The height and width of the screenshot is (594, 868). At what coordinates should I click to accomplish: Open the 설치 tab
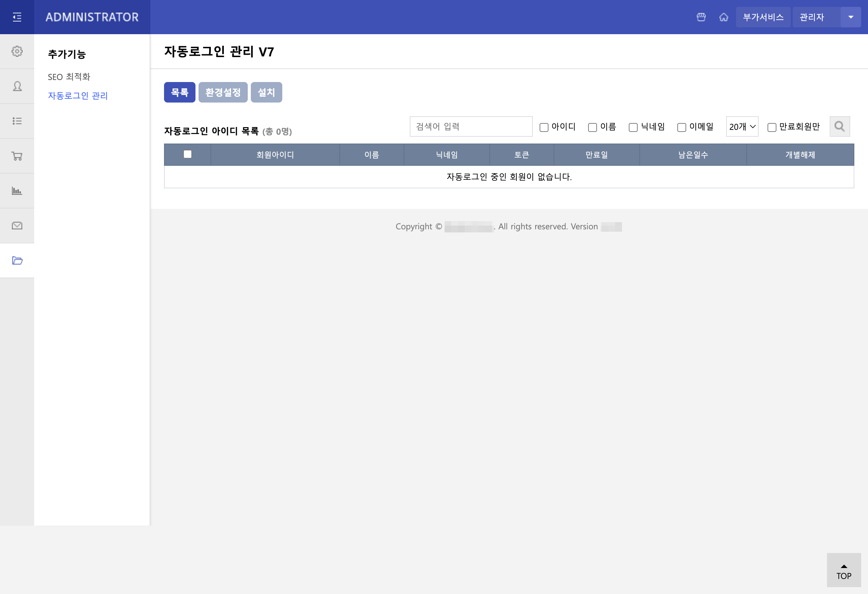(x=266, y=92)
